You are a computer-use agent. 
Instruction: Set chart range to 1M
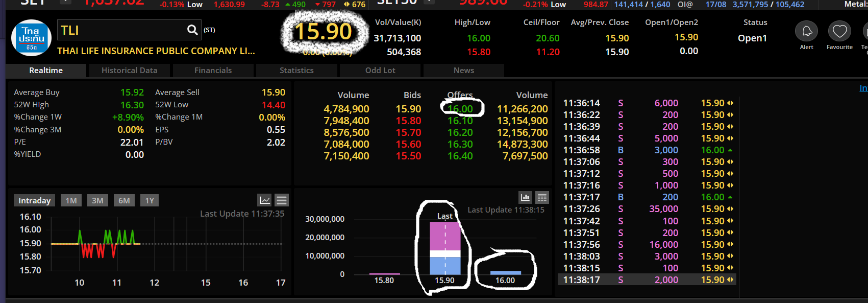(x=71, y=200)
